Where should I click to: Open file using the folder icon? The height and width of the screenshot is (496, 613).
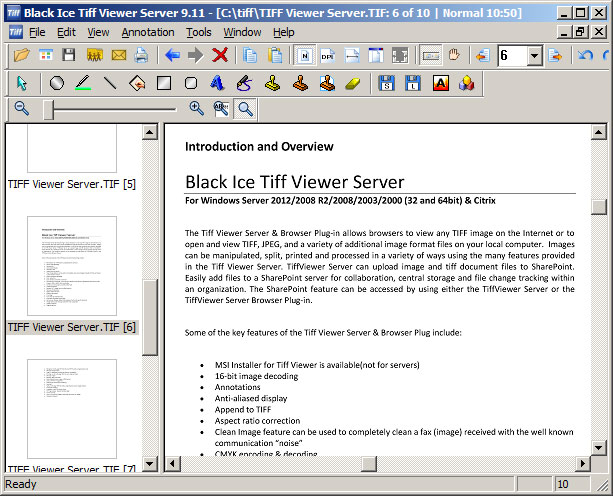click(22, 55)
